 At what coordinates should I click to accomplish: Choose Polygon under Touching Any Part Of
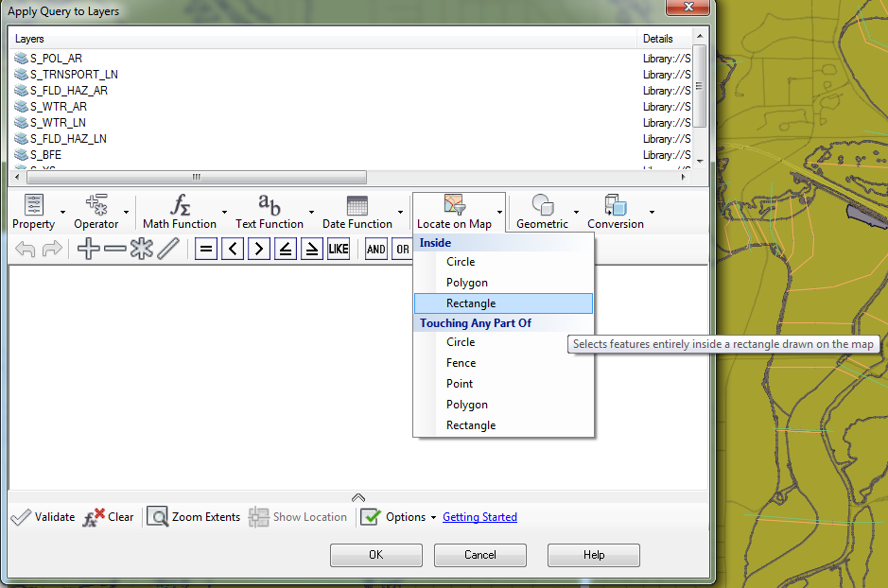click(x=503, y=405)
